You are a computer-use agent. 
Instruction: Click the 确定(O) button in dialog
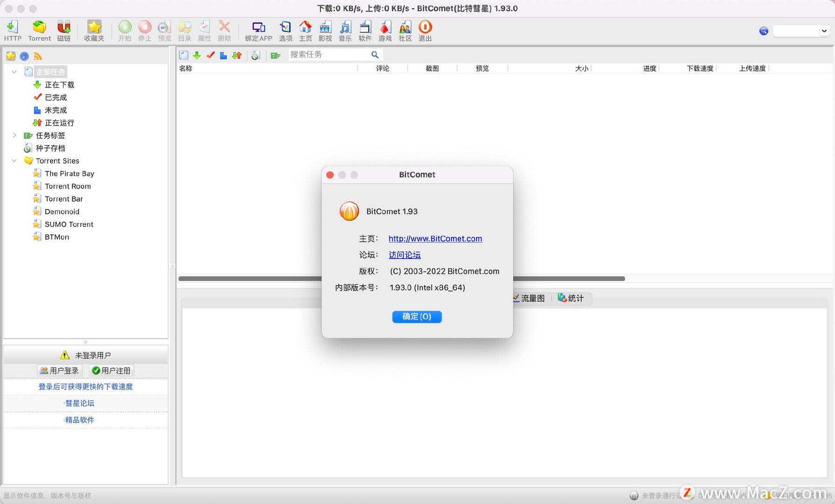pos(417,316)
